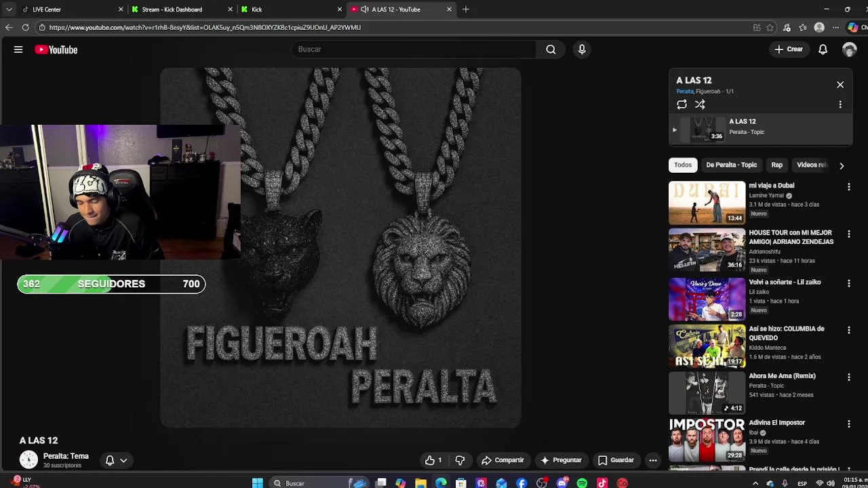Open more actions ellipsis beside Guardar

(652, 460)
